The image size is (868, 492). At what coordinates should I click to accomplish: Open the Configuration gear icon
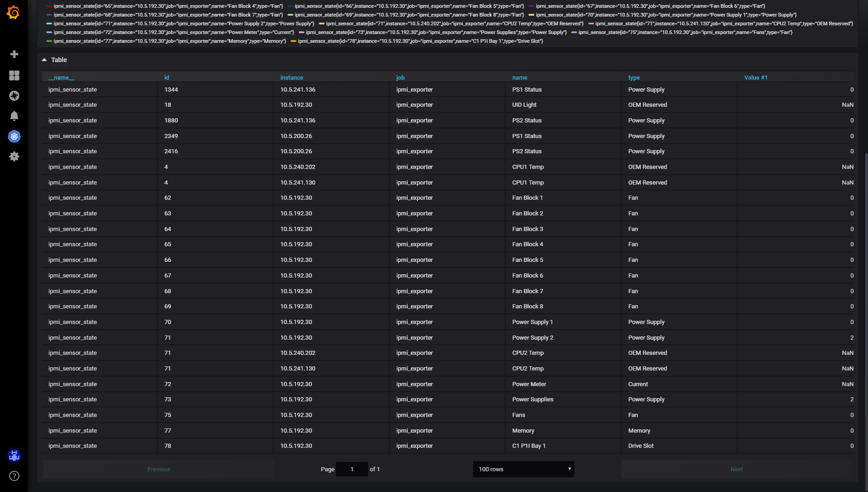14,156
